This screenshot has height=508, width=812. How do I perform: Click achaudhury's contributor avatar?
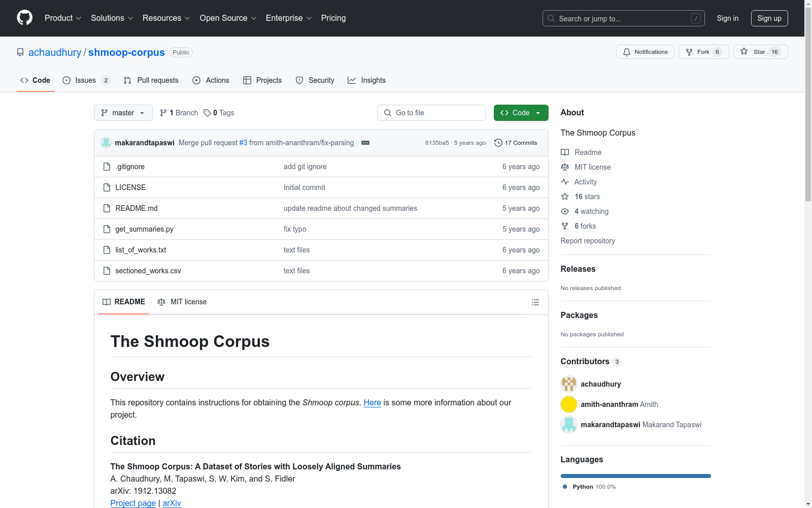pos(569,384)
